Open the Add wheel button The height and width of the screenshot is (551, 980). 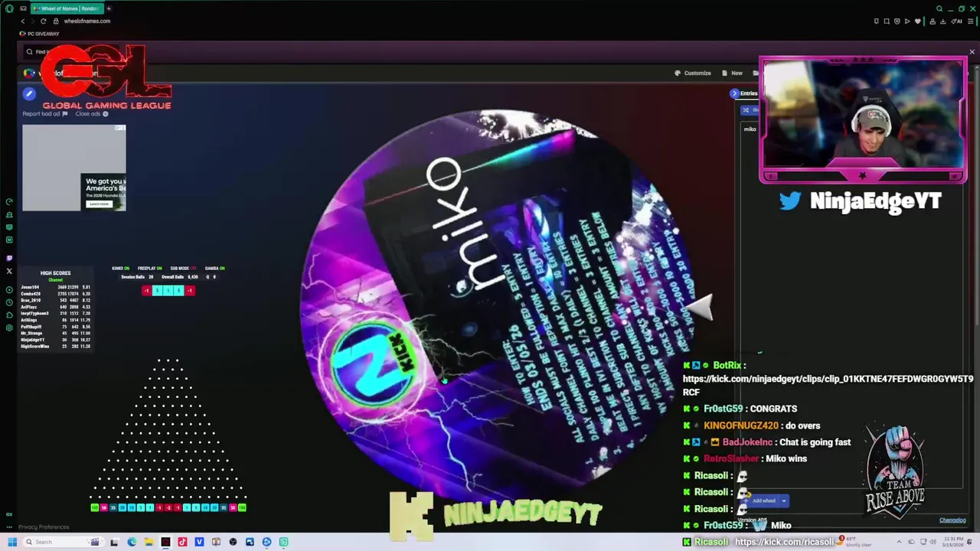(x=763, y=500)
